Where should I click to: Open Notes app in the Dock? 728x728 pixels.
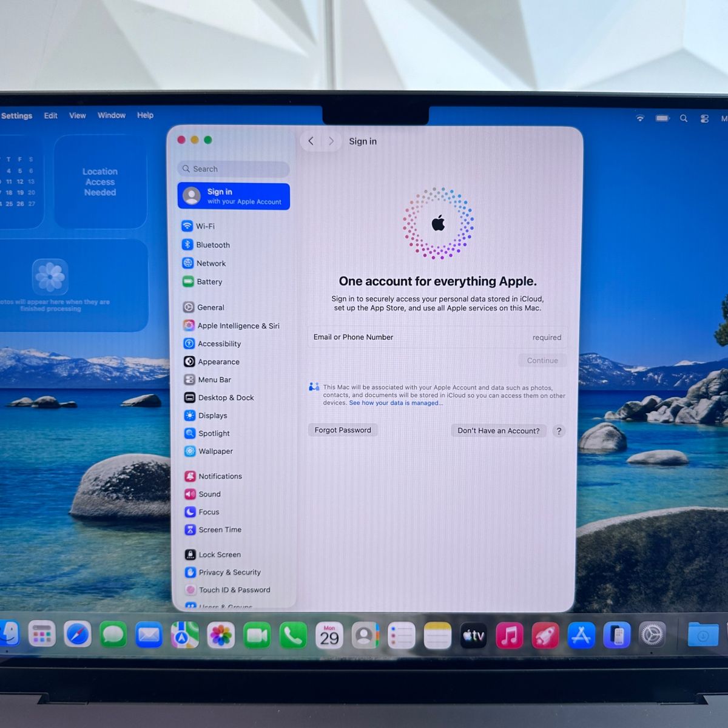coord(437,636)
